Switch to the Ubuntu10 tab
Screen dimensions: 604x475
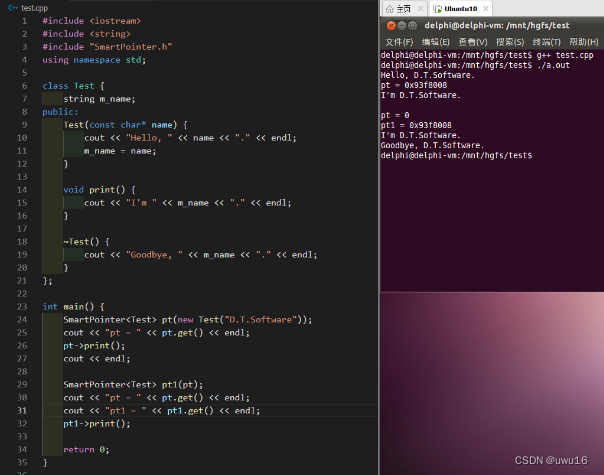461,9
